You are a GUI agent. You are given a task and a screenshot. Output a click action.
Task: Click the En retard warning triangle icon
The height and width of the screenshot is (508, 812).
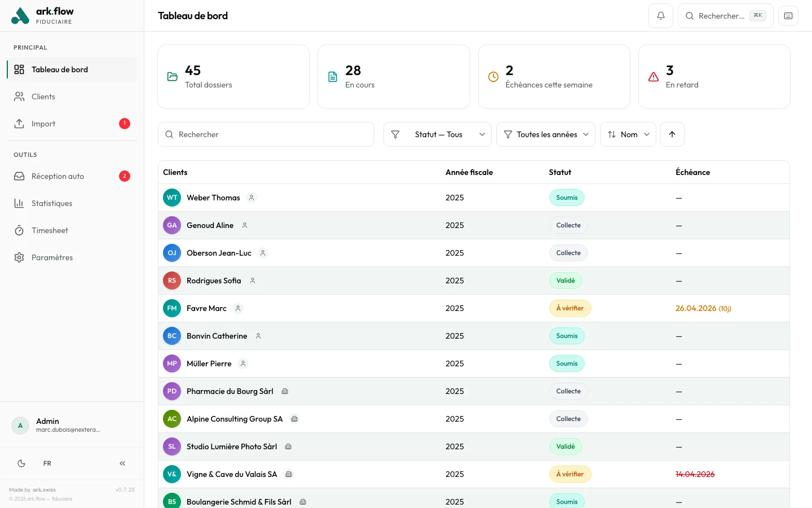click(654, 77)
